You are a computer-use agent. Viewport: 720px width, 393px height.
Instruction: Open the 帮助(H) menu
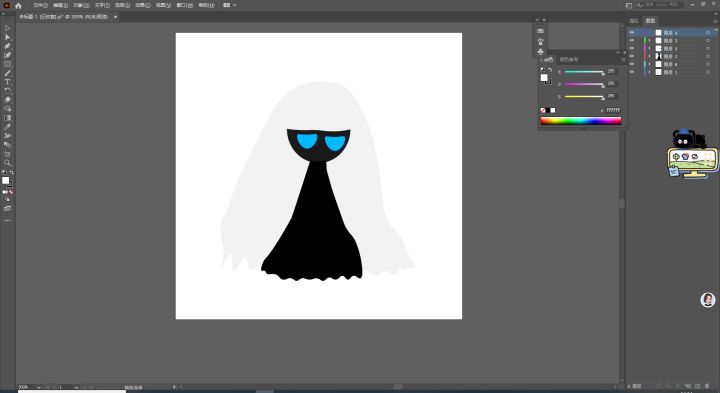(x=206, y=6)
